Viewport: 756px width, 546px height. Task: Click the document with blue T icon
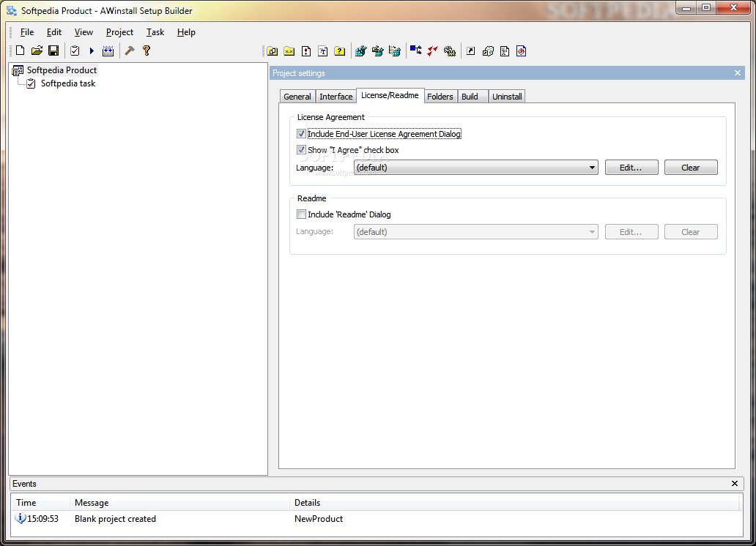tap(323, 51)
